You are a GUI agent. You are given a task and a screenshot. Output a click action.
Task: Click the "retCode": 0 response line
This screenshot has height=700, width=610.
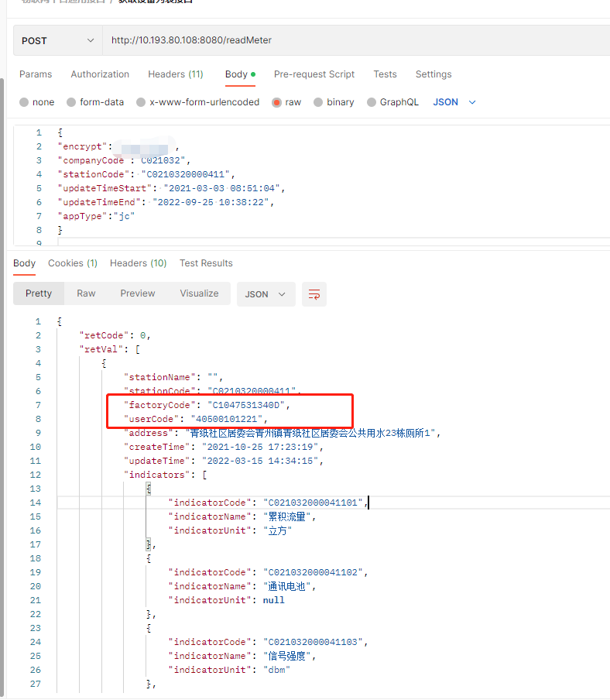point(115,335)
